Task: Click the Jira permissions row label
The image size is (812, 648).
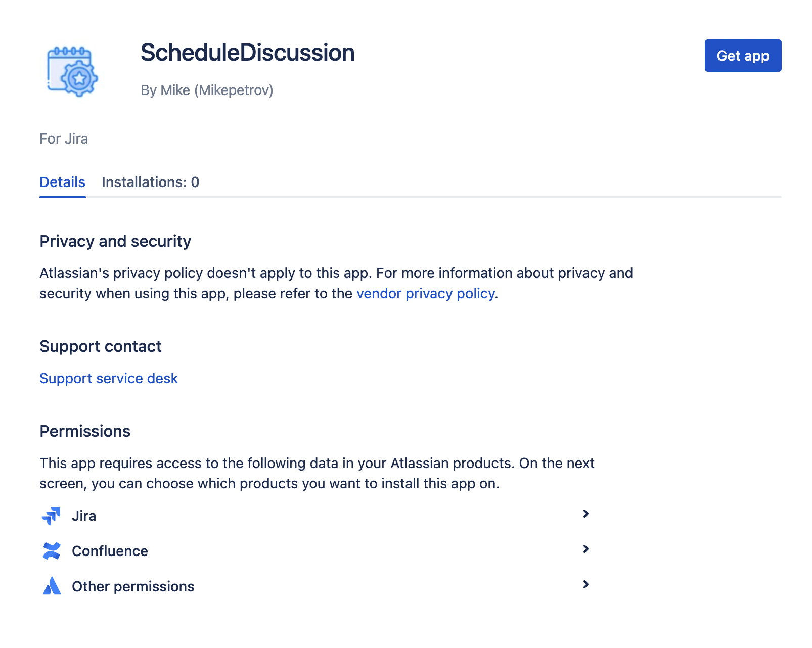Action: click(84, 516)
